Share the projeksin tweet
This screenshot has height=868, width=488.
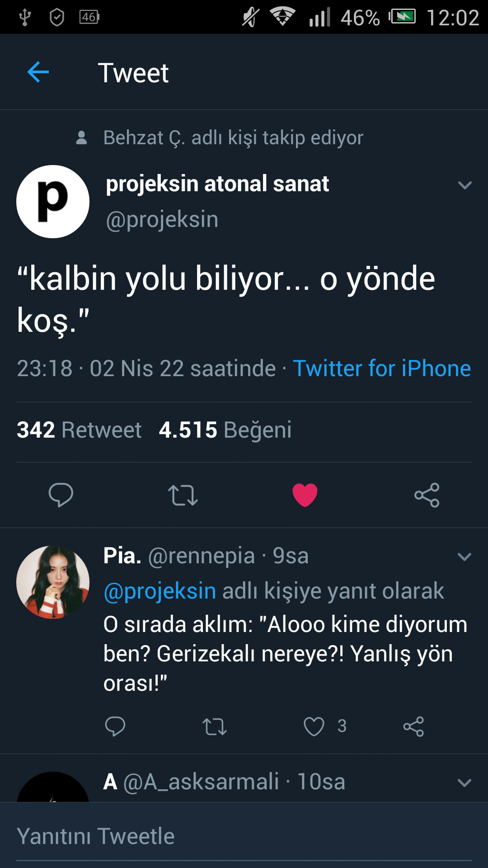click(427, 495)
